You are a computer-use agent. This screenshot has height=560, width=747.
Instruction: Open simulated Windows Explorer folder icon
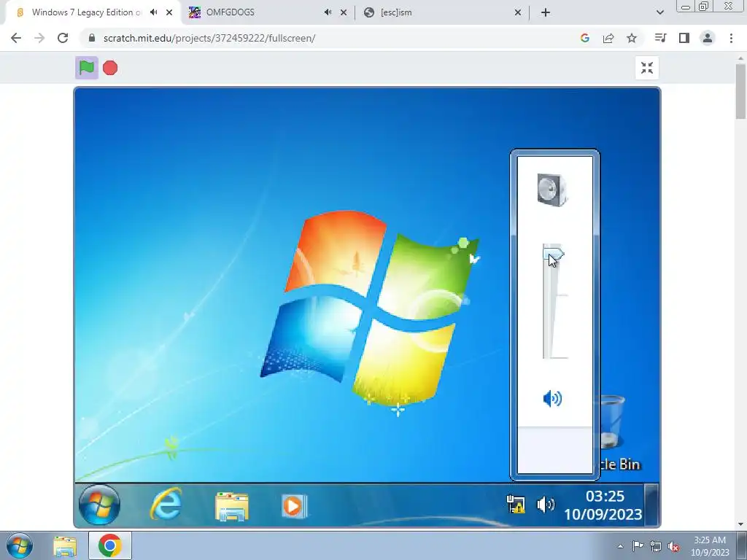pos(231,506)
